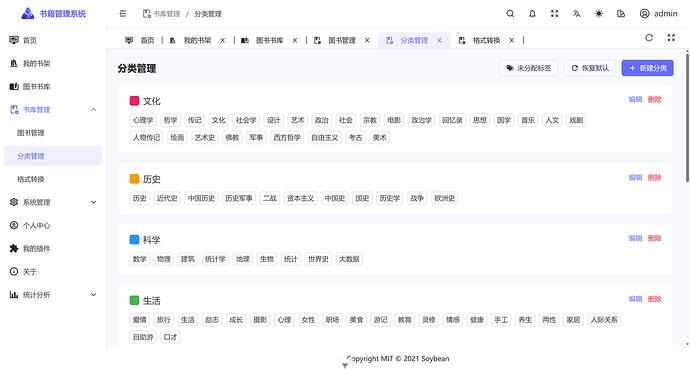Open 个人中心 in sidebar
Image resolution: width=690 pixels, height=369 pixels.
click(x=53, y=226)
